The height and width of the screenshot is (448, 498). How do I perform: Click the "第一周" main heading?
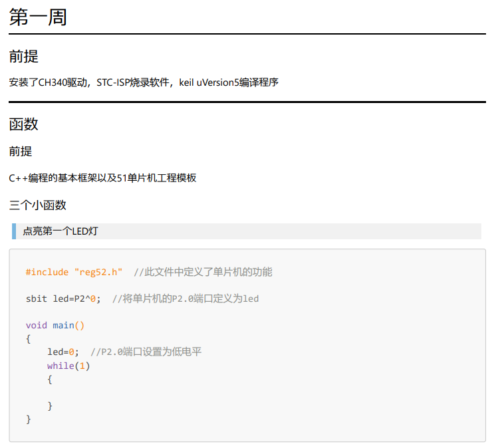pyautogui.click(x=38, y=17)
